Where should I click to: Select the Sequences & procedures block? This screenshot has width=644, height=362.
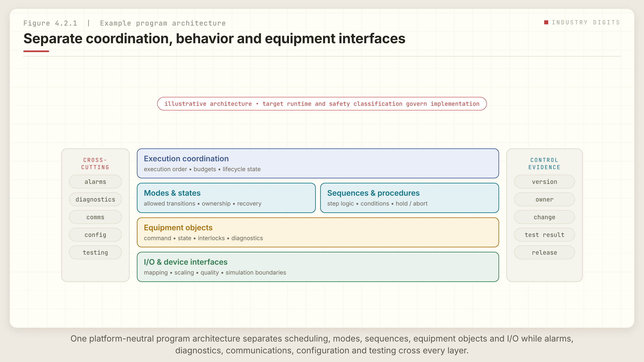click(x=410, y=198)
